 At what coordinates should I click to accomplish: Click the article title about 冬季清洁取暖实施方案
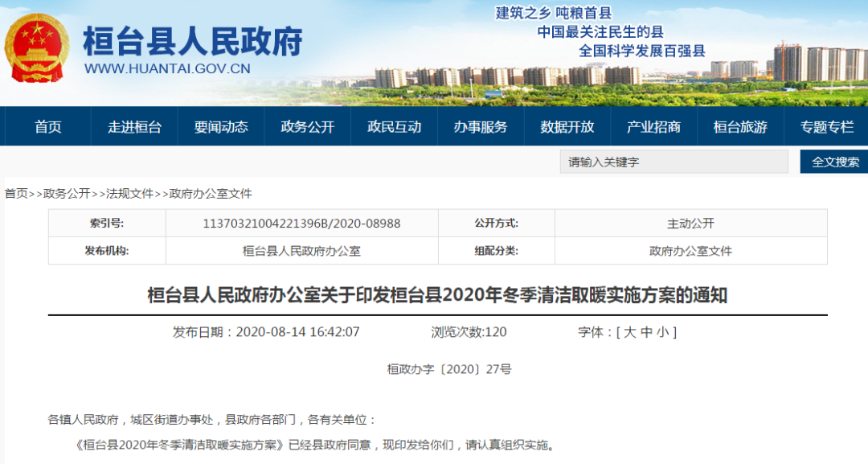[437, 295]
